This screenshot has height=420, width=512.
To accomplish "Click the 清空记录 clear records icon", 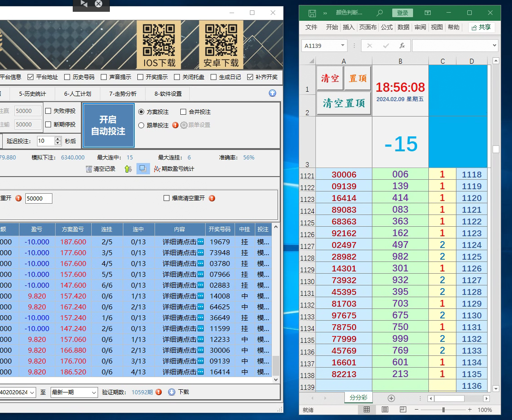I will coord(89,169).
